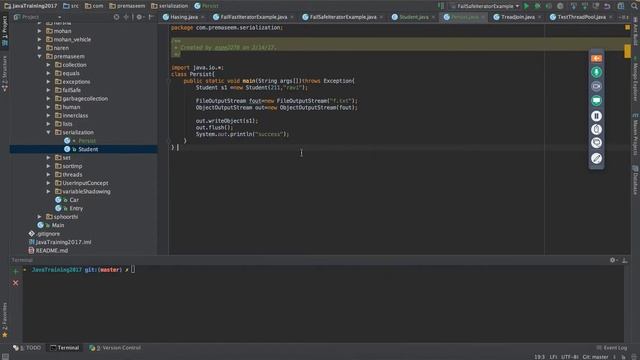
Task: Click the serialization breadcrumb in navigation bar
Action: point(169,6)
